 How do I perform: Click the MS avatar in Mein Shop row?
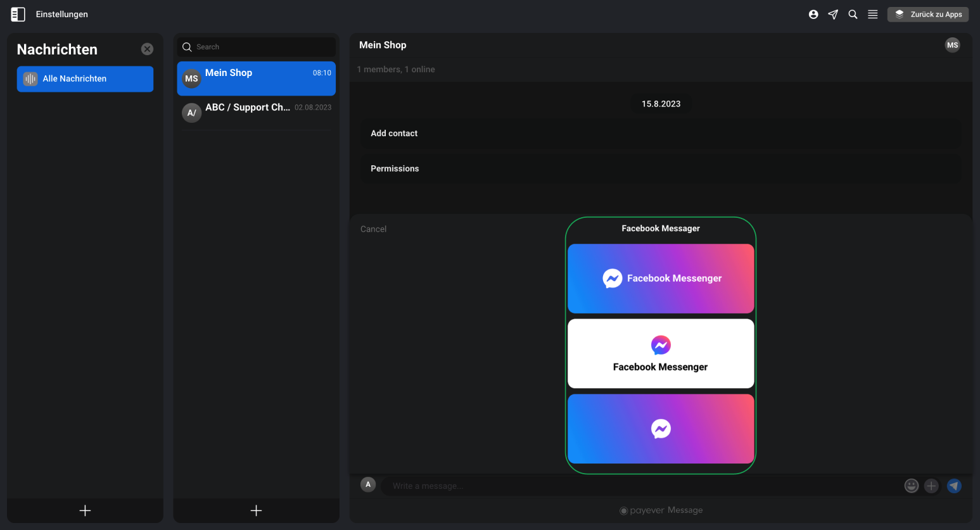tap(191, 79)
